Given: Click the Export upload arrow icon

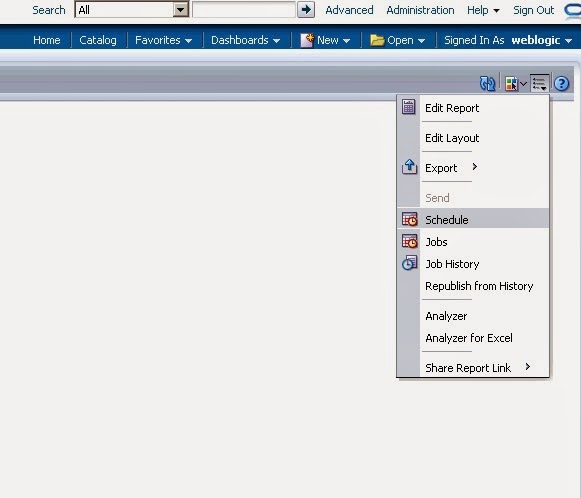Looking at the screenshot, I should (409, 167).
